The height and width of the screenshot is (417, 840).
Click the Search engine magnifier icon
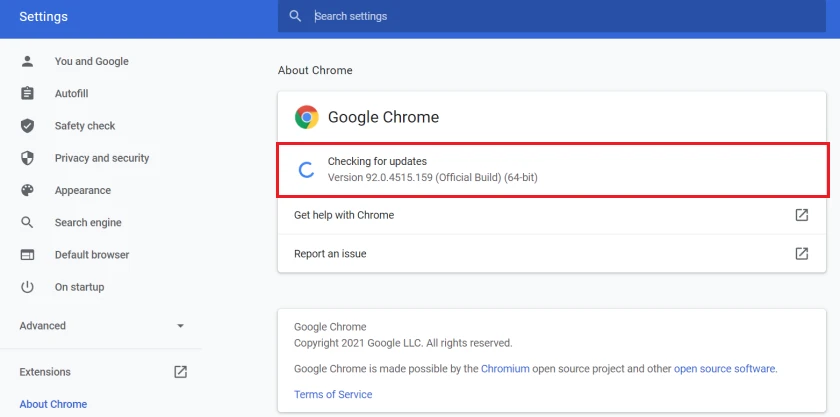pyautogui.click(x=28, y=223)
